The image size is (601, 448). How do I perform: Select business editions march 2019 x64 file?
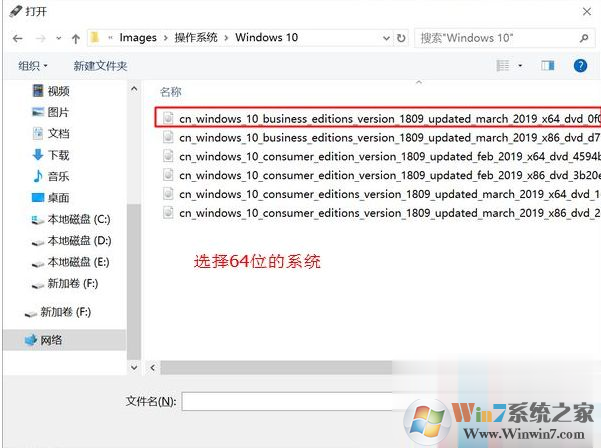pyautogui.click(x=378, y=118)
